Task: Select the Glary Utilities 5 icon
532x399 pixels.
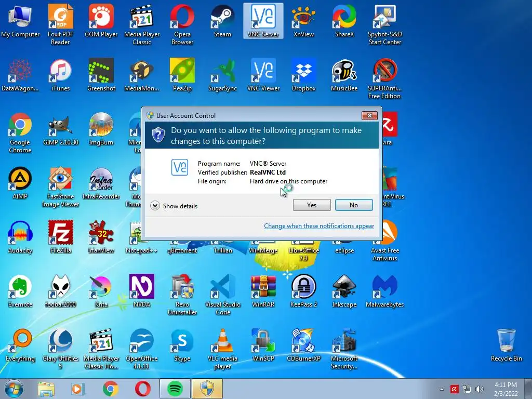Action: pyautogui.click(x=60, y=349)
